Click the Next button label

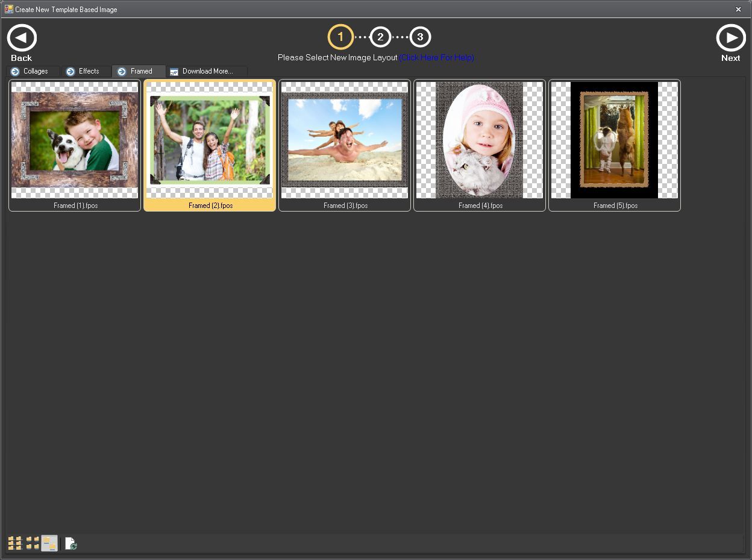tap(731, 58)
